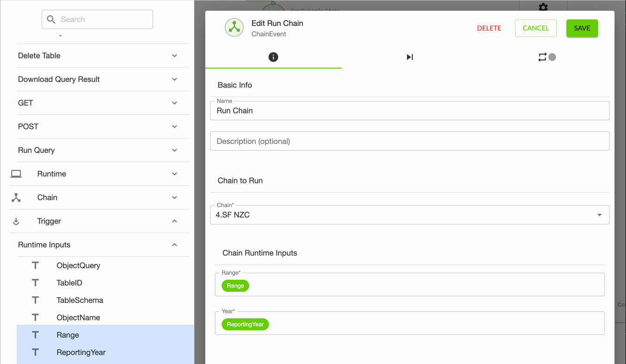Image resolution: width=626 pixels, height=364 pixels.
Task: Expand the GET section chevron
Action: point(174,103)
